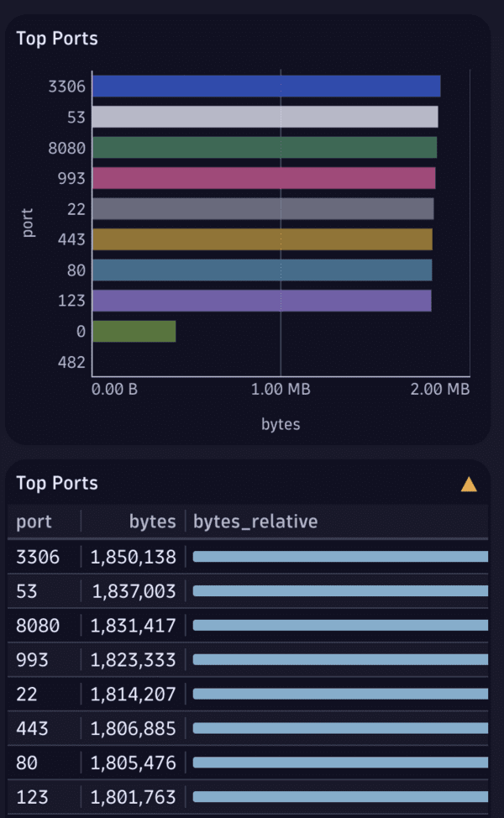
Task: Click the bytes axis title below the chart
Action: tap(281, 424)
